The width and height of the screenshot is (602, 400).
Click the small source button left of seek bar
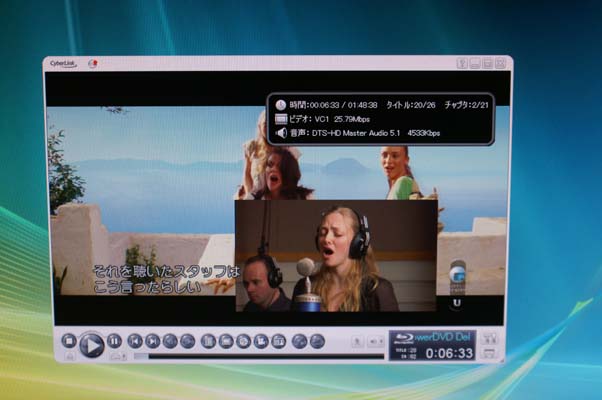[x=118, y=357]
